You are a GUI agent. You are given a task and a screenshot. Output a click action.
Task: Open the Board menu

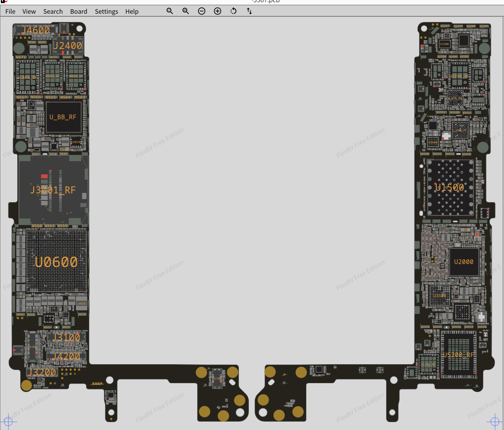tap(79, 11)
